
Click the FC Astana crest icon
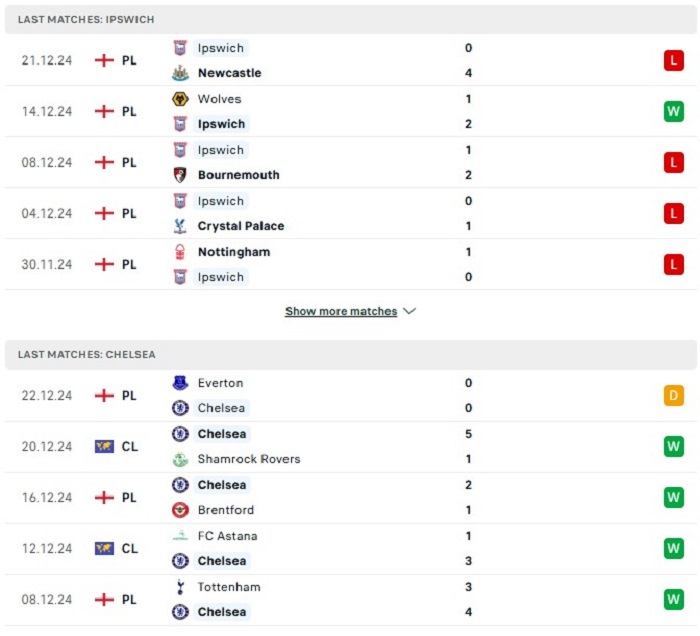180,536
